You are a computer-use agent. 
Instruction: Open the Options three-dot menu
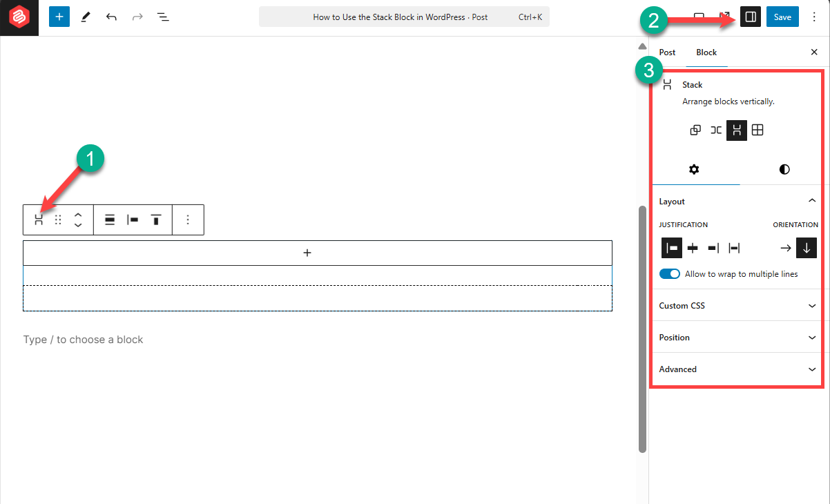[x=813, y=17]
